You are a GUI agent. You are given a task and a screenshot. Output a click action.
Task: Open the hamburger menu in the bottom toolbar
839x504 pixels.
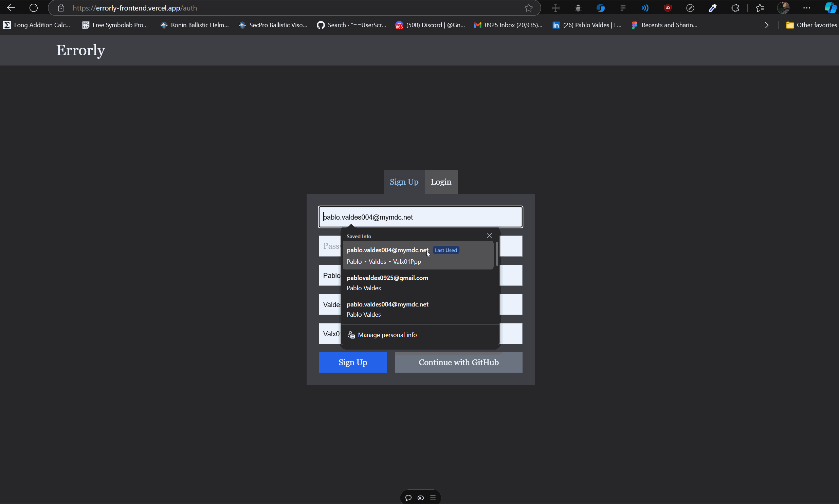click(x=433, y=498)
